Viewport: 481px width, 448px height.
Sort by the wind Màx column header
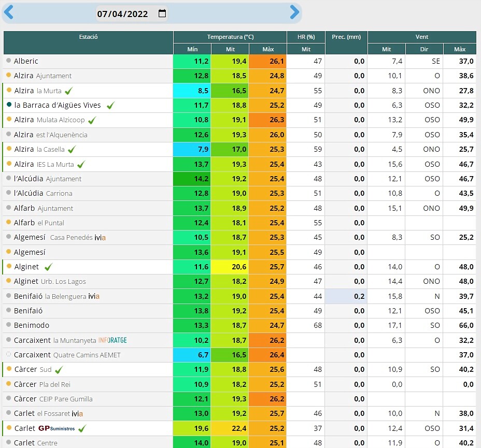tap(460, 49)
